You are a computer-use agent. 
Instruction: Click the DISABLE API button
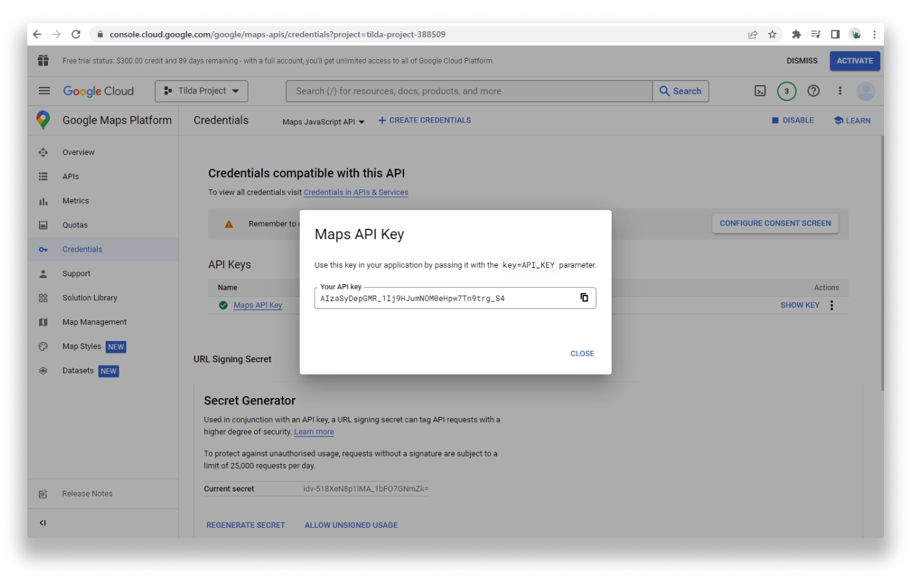click(793, 121)
